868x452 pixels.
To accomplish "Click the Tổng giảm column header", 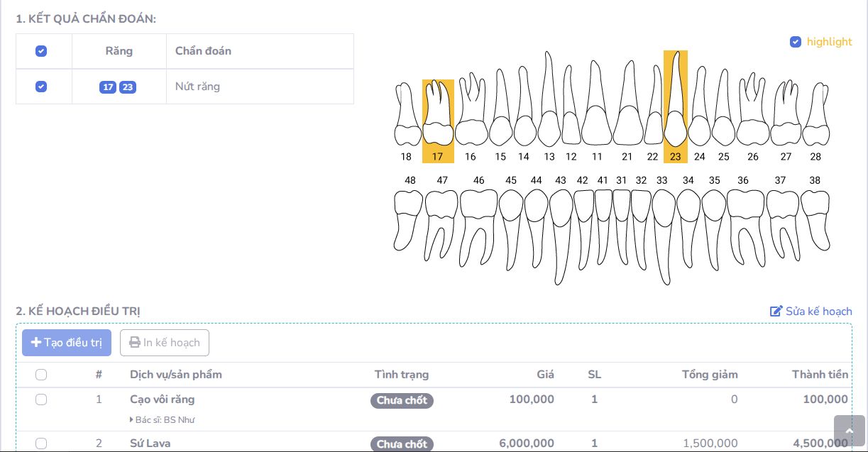I will 710,375.
